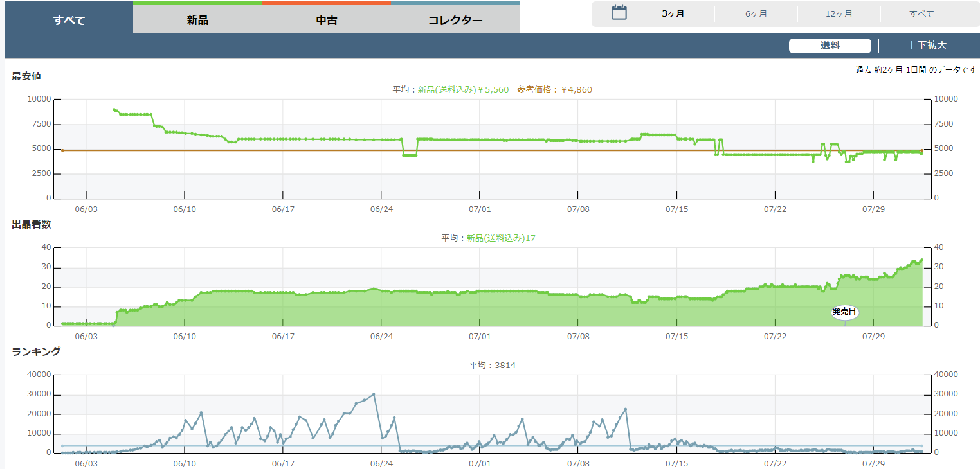Screen dimensions: 980x469
Task: Switch to the 新品 tab
Action: click(x=197, y=20)
